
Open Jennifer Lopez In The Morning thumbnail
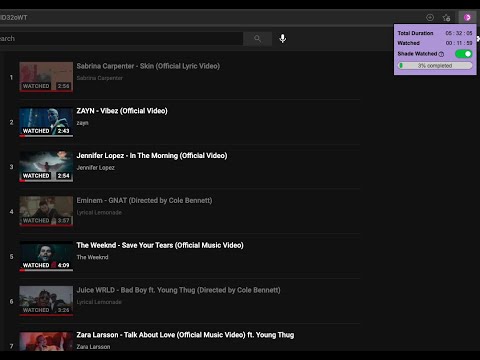pos(46,166)
